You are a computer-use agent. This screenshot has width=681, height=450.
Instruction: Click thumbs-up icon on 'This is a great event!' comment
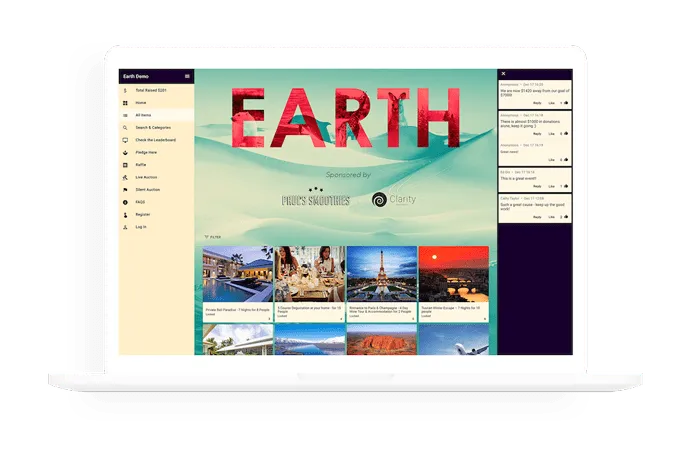click(566, 186)
